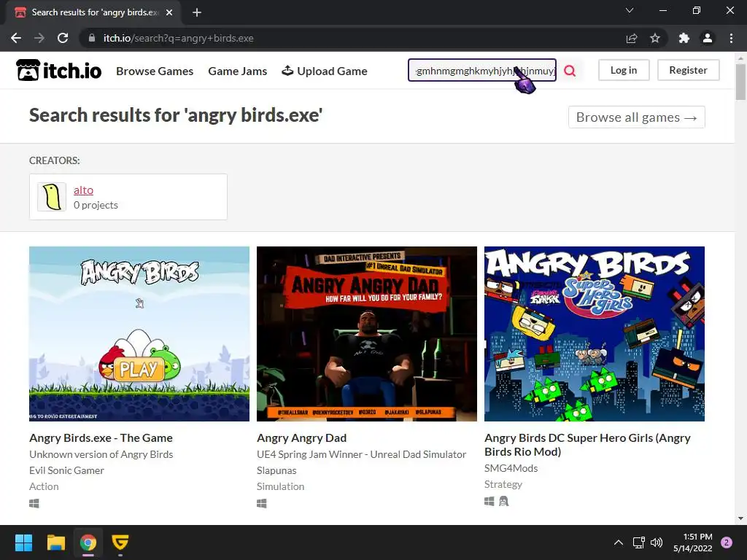Click in the itch.io search field
747x560 pixels.
(x=482, y=71)
